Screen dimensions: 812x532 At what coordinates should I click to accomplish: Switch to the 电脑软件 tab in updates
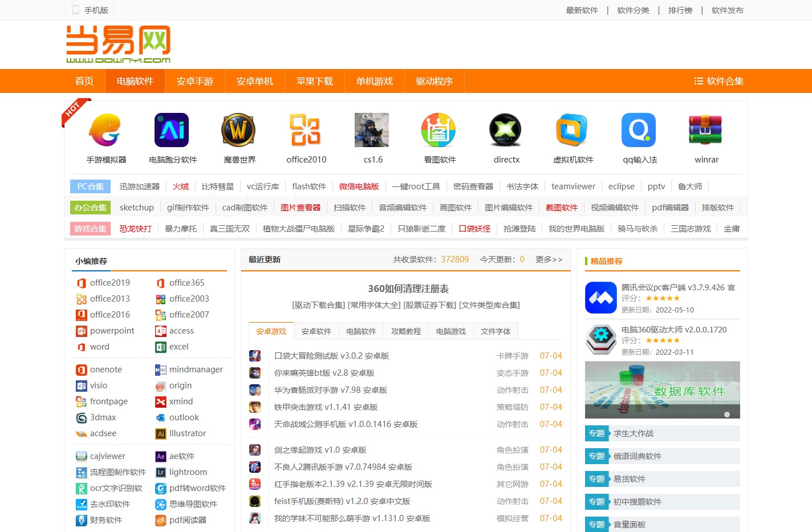coord(362,331)
